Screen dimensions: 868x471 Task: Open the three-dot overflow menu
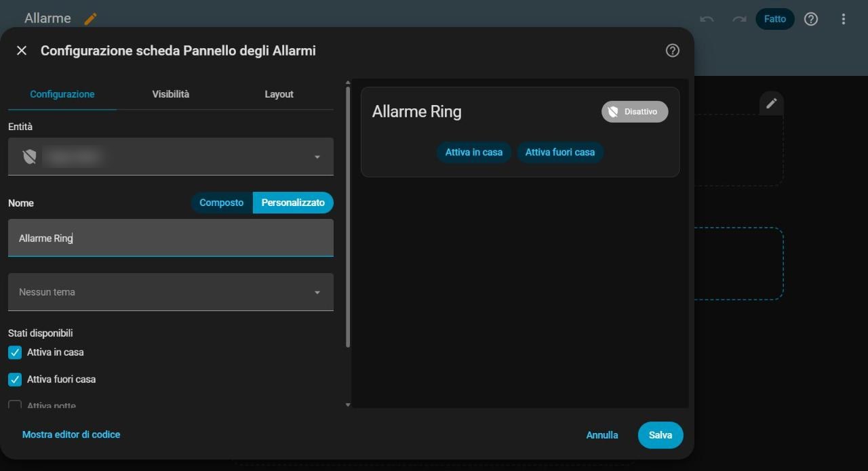(x=844, y=19)
